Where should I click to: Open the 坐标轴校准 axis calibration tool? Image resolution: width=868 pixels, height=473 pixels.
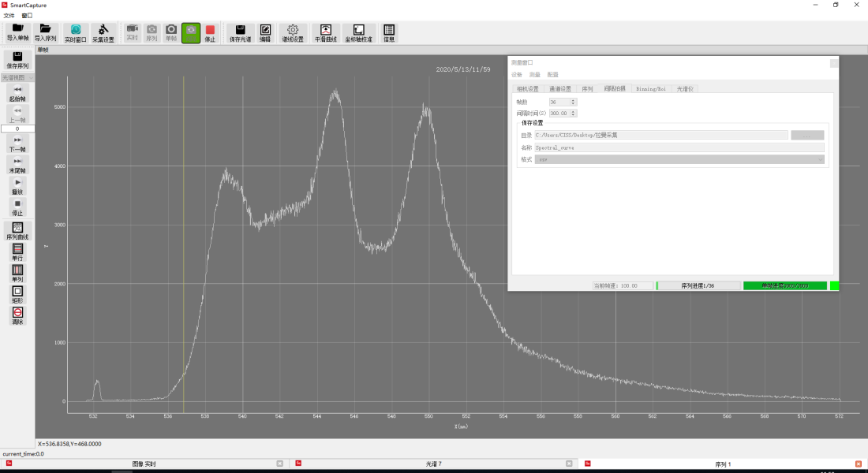(x=359, y=32)
